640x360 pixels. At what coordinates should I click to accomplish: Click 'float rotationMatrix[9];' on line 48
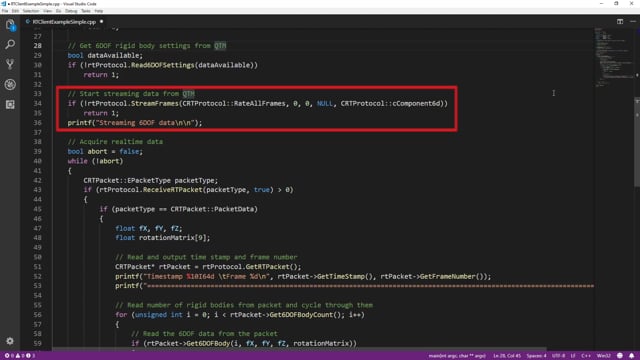pos(162,238)
